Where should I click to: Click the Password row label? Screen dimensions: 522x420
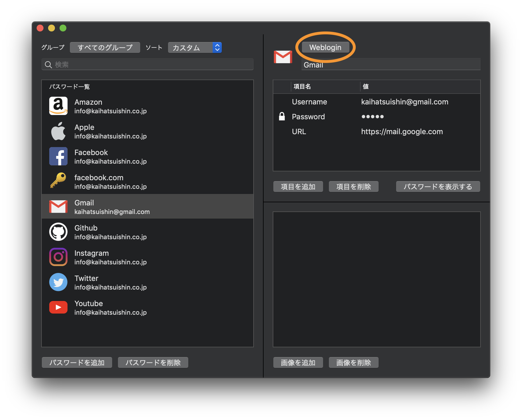tap(308, 117)
